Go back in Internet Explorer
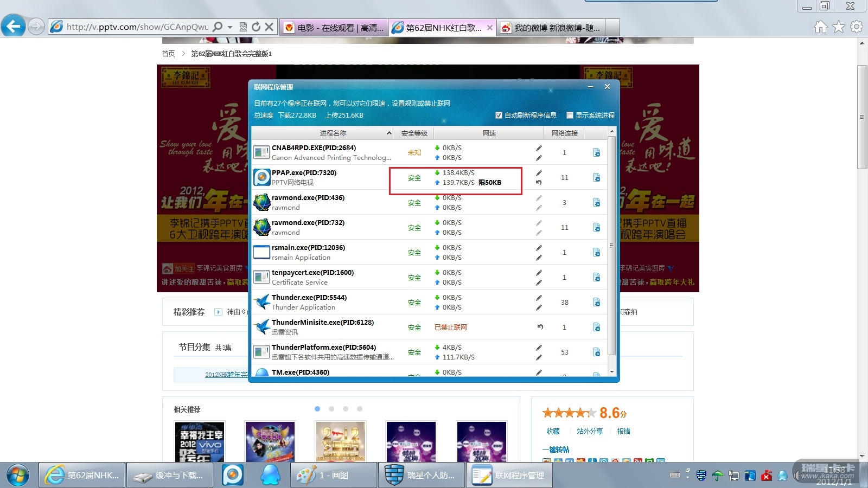This screenshot has width=868, height=488. [x=13, y=26]
